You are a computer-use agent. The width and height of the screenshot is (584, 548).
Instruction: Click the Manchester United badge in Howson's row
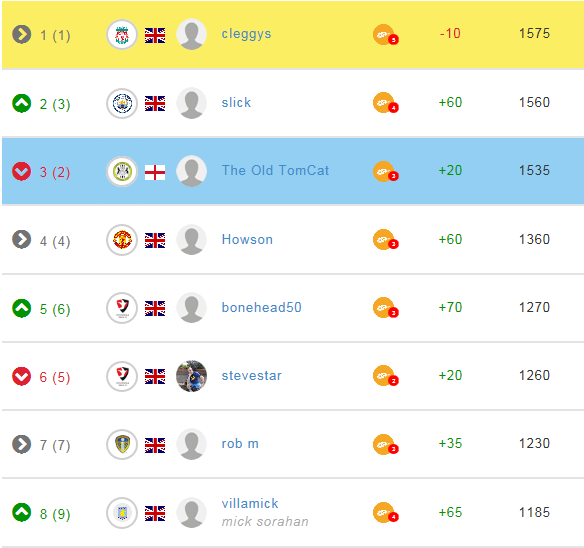click(x=122, y=240)
